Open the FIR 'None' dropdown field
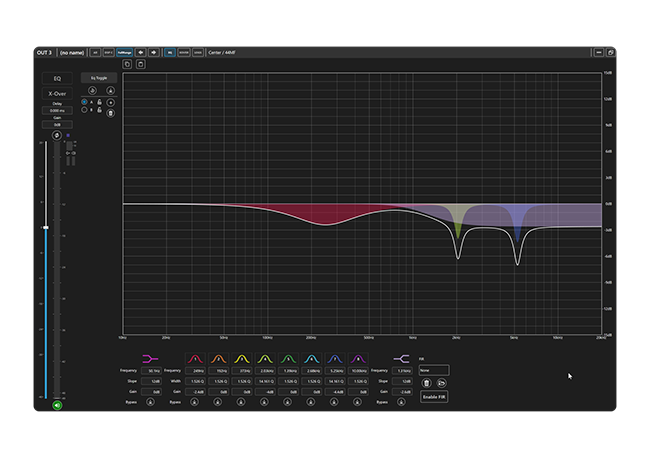Viewport: 650px width, 459px height. point(434,370)
